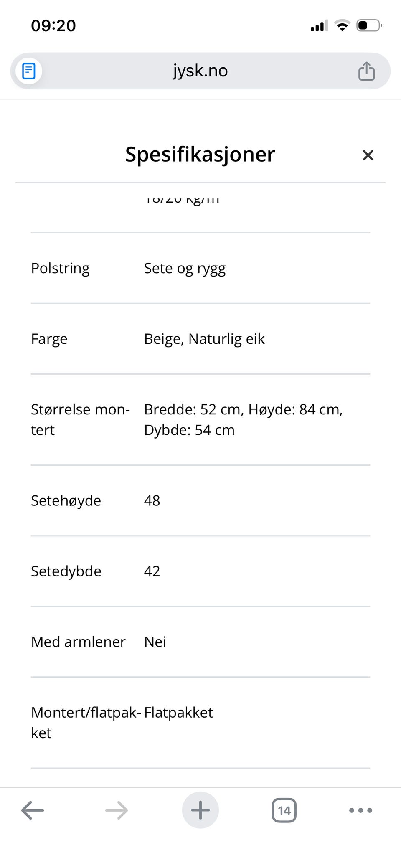Tap the share icon in address bar
Viewport: 401px width, 868px height.
point(366,71)
